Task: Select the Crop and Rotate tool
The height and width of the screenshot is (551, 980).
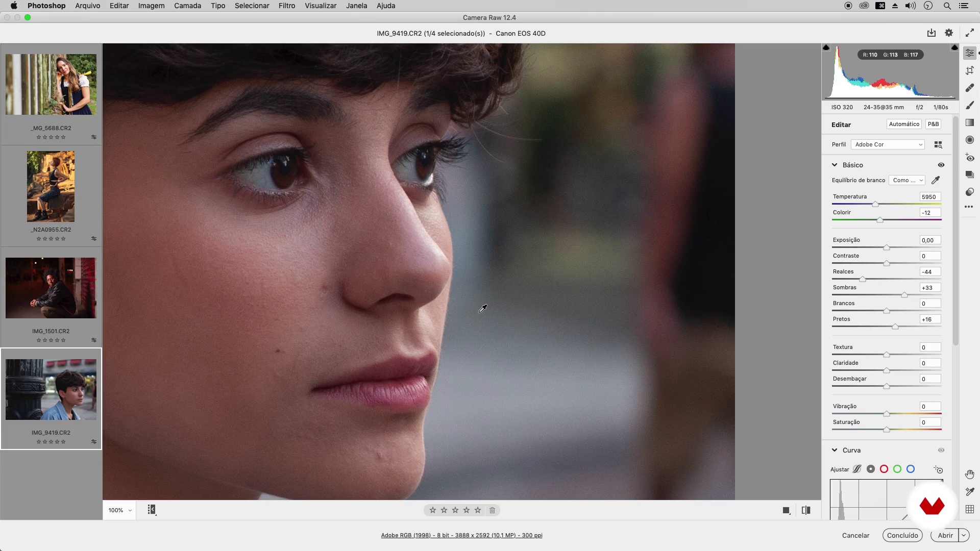Action: pyautogui.click(x=970, y=70)
